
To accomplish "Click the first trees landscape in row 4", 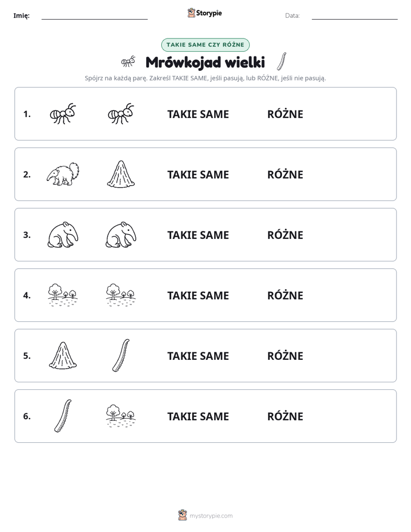I will [63, 295].
